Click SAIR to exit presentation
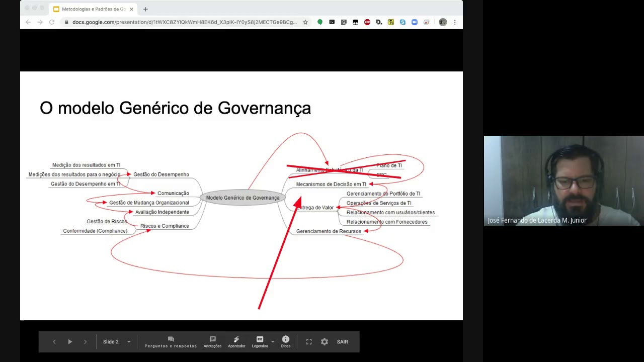 (x=343, y=342)
